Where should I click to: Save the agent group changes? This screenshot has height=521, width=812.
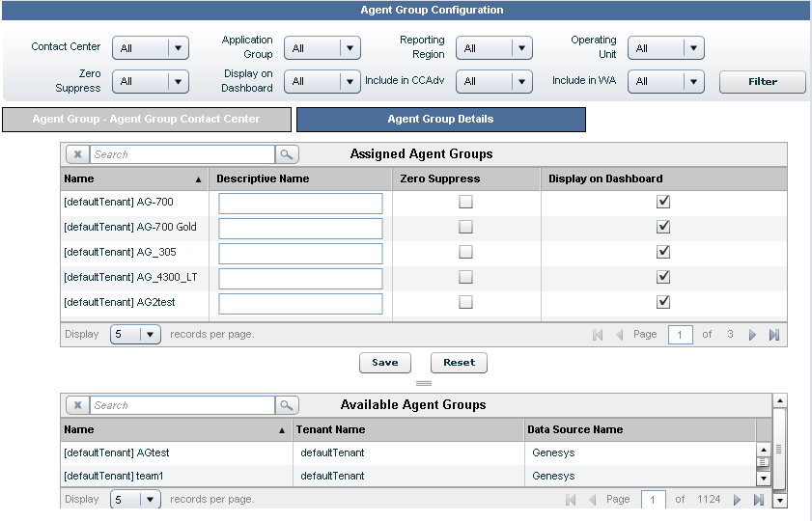tap(385, 363)
